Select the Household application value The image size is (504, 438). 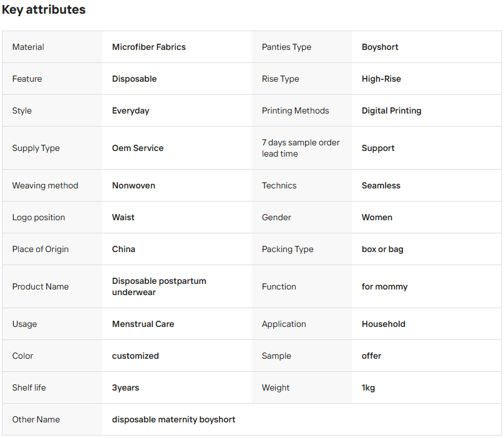point(383,324)
